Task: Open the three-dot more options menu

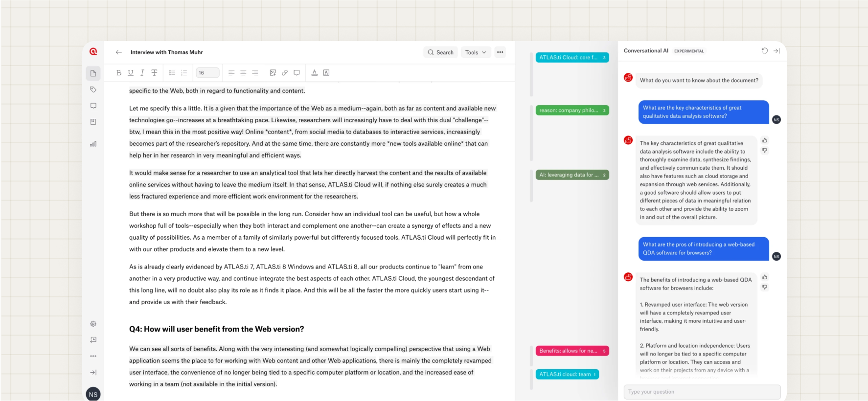Action: click(x=500, y=52)
